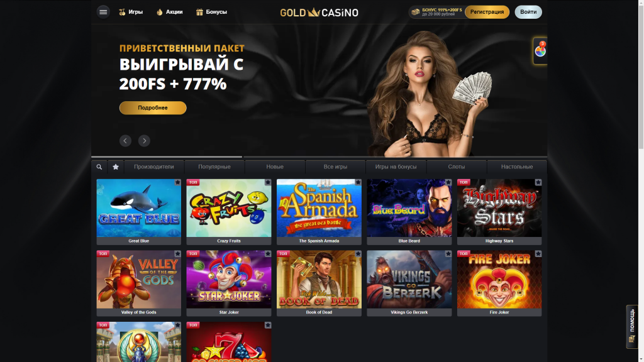
Task: Click the colorful wheel bonus icon
Action: (x=540, y=51)
